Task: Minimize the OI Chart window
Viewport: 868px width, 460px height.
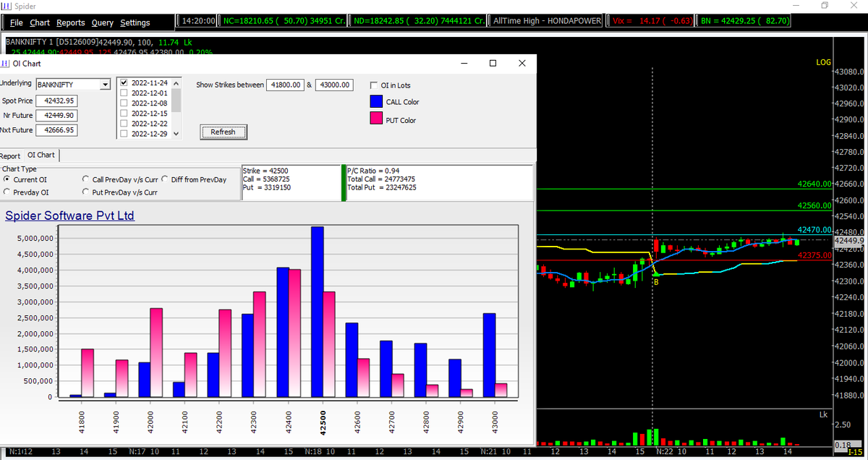Action: coord(464,63)
